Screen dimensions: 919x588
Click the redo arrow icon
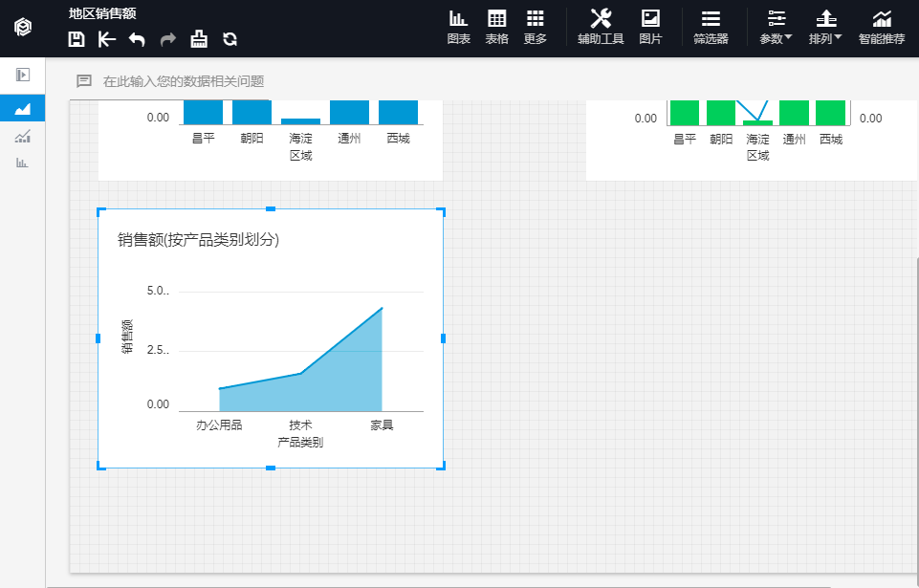click(167, 39)
